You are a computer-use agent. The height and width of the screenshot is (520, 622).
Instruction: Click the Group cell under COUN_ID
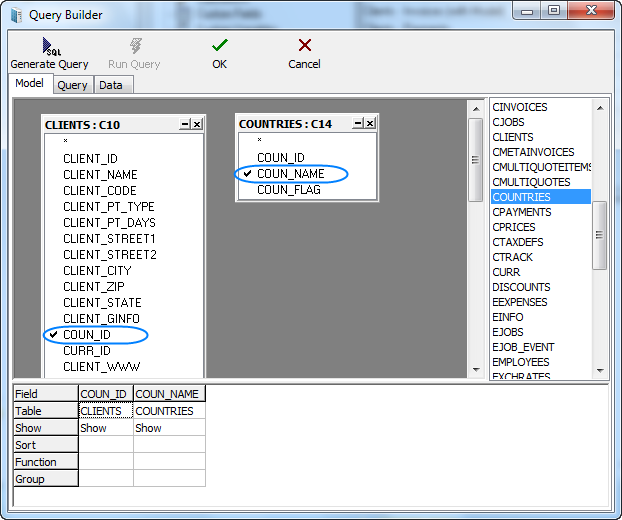pos(106,479)
